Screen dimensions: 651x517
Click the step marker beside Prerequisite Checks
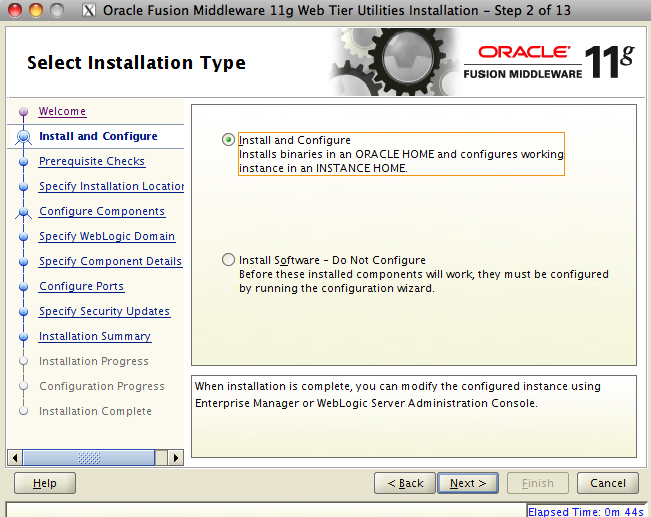click(24, 162)
